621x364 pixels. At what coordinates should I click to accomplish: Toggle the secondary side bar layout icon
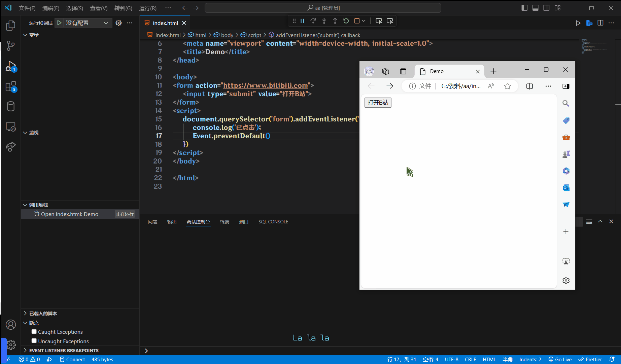[547, 8]
